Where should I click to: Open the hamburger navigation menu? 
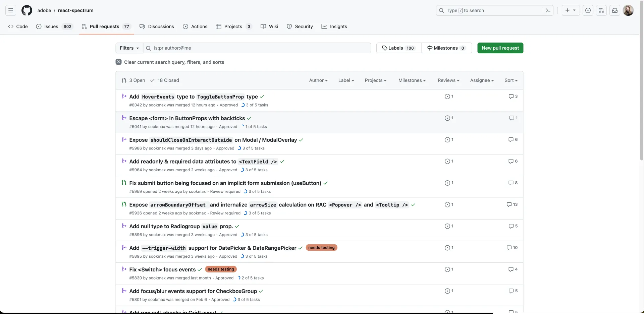pos(11,10)
